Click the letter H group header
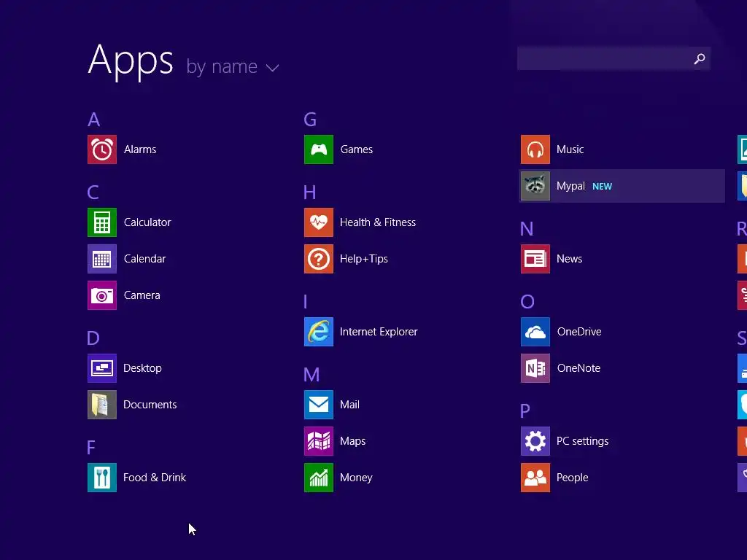Viewport: 747px width, 560px height. point(309,192)
